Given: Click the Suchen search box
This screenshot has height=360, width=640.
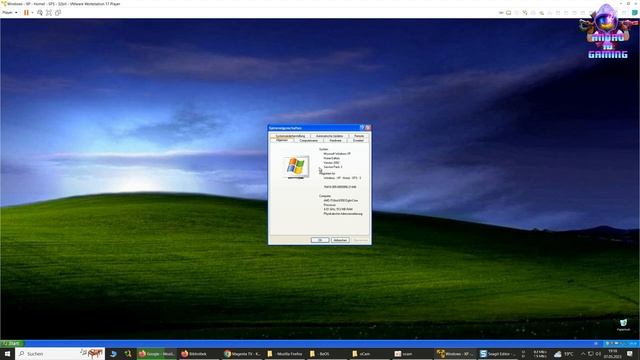Looking at the screenshot, I should point(60,353).
